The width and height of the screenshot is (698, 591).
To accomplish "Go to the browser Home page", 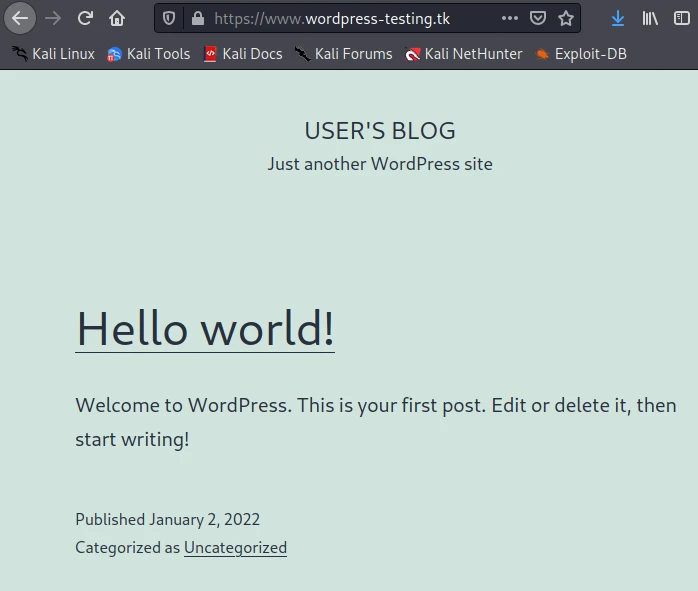I will (117, 18).
